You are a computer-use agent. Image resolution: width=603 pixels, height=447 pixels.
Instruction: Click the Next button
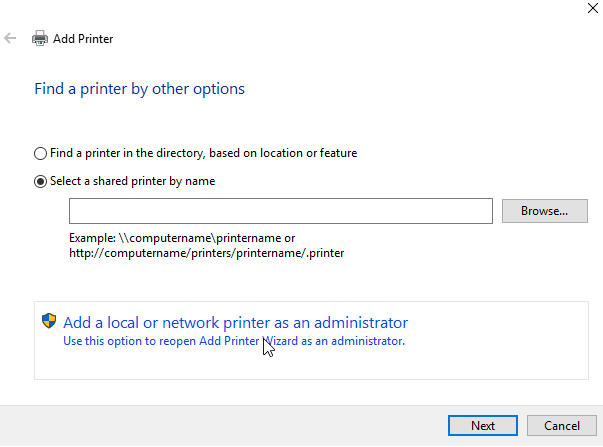pyautogui.click(x=483, y=425)
